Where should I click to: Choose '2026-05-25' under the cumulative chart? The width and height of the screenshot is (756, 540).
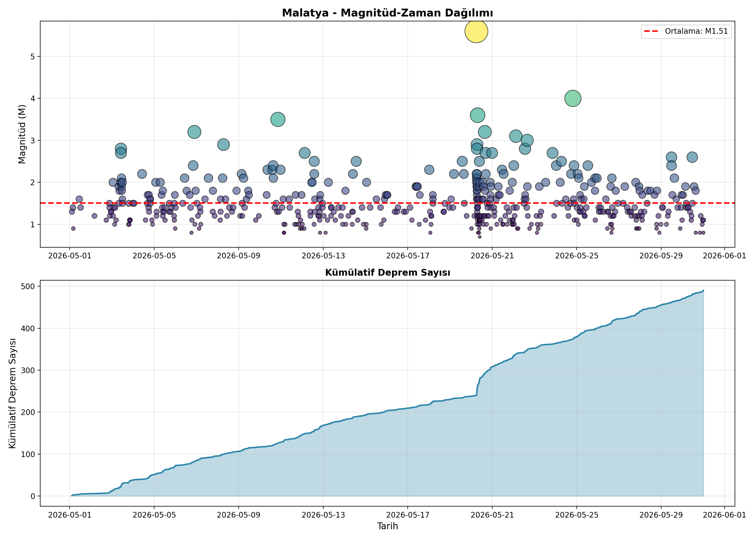pyautogui.click(x=576, y=515)
